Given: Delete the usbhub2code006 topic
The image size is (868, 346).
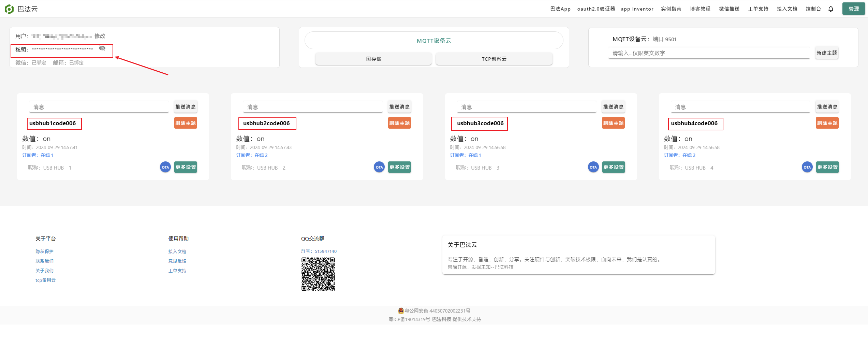Looking at the screenshot, I should tap(399, 123).
